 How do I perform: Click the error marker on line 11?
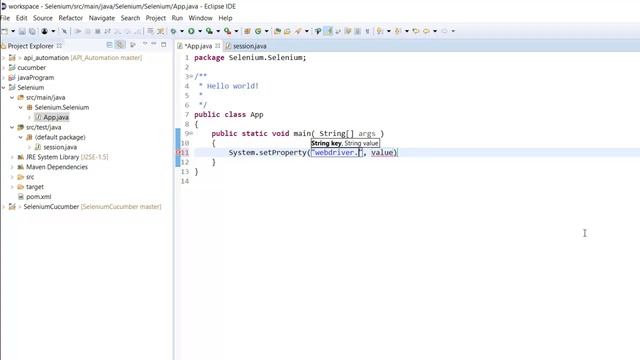click(x=178, y=153)
